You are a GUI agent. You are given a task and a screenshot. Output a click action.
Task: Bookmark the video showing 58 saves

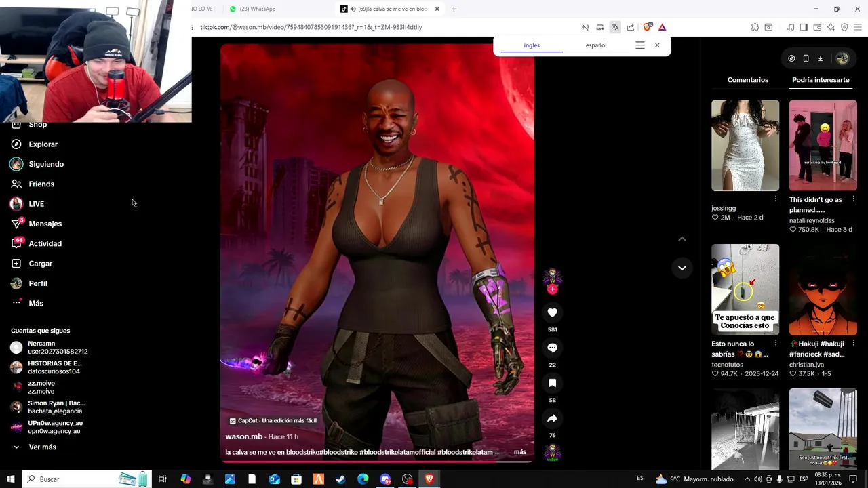(552, 383)
